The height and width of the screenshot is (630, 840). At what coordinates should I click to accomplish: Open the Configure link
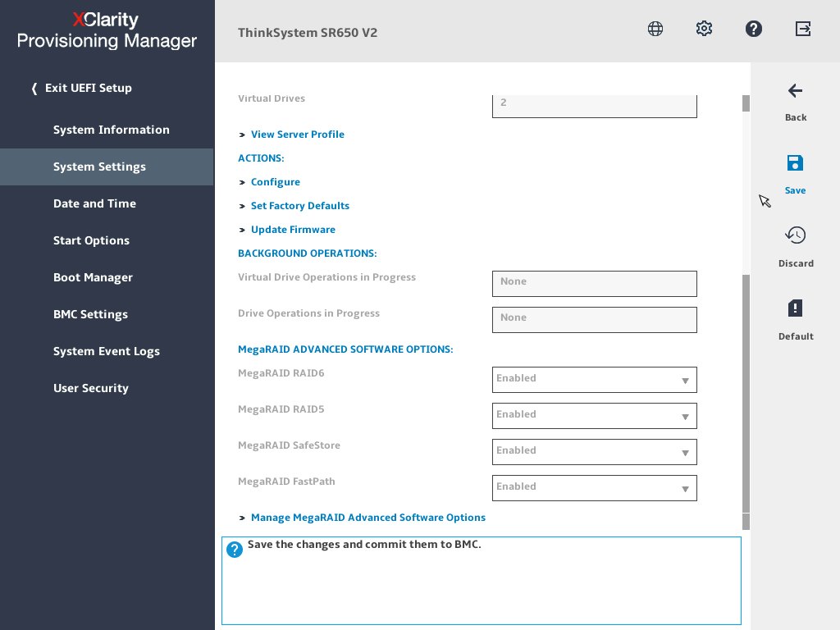click(x=276, y=182)
